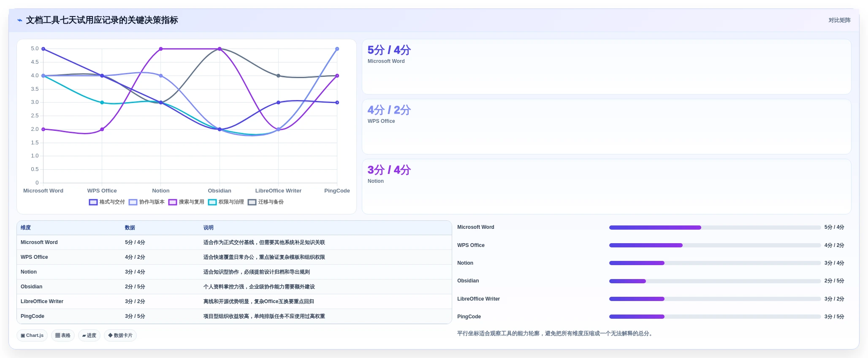Viewport: 868px width, 358px height.
Task: Select the Microsoft Word table row
Action: 234,242
